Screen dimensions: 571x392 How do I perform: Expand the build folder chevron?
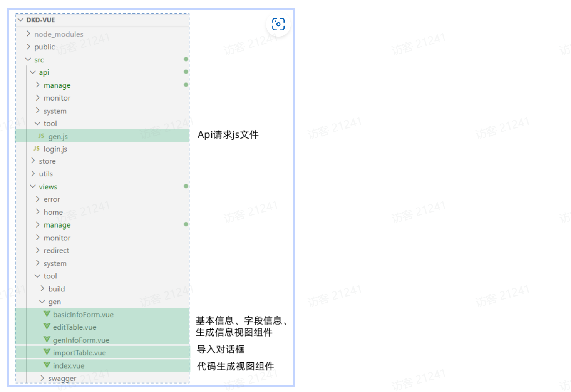pyautogui.click(x=42, y=288)
